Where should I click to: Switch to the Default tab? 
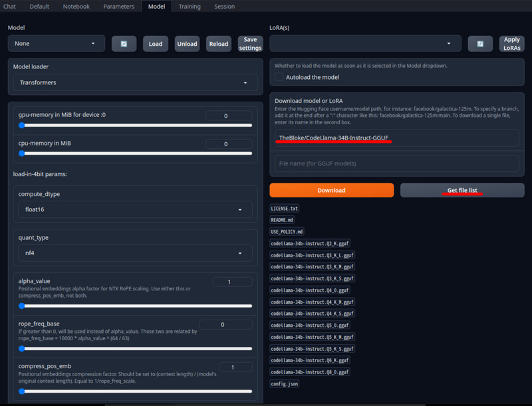tap(39, 7)
